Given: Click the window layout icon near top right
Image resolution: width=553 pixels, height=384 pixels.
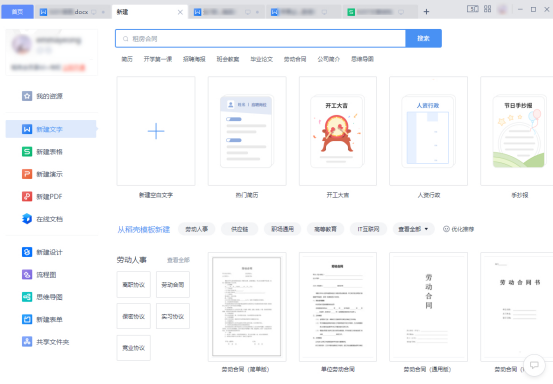Looking at the screenshot, I should click(473, 9).
